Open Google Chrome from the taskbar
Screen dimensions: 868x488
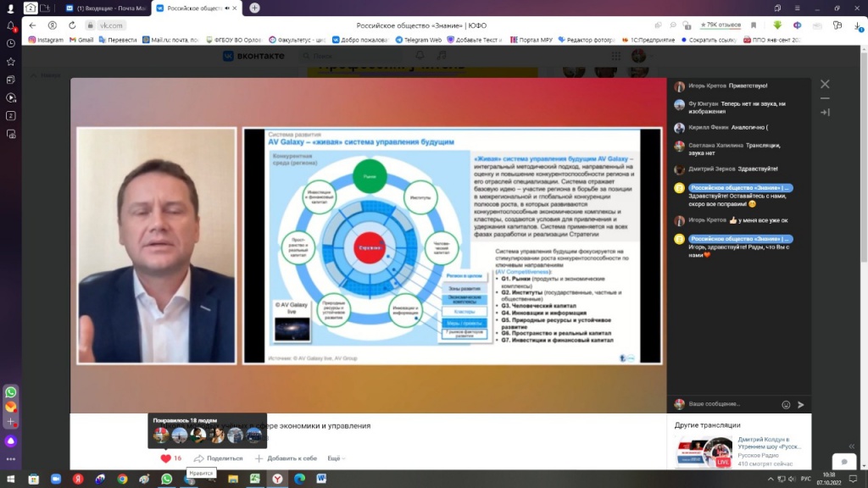coord(122,479)
